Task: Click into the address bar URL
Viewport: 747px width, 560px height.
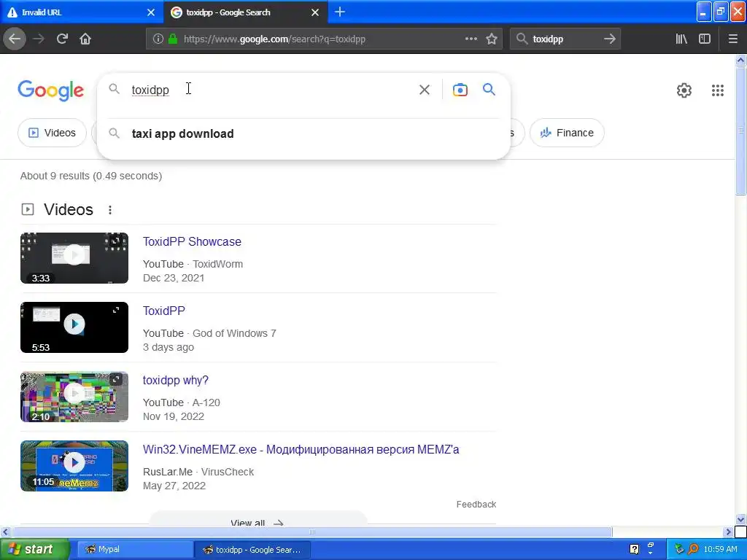Action: tap(274, 39)
